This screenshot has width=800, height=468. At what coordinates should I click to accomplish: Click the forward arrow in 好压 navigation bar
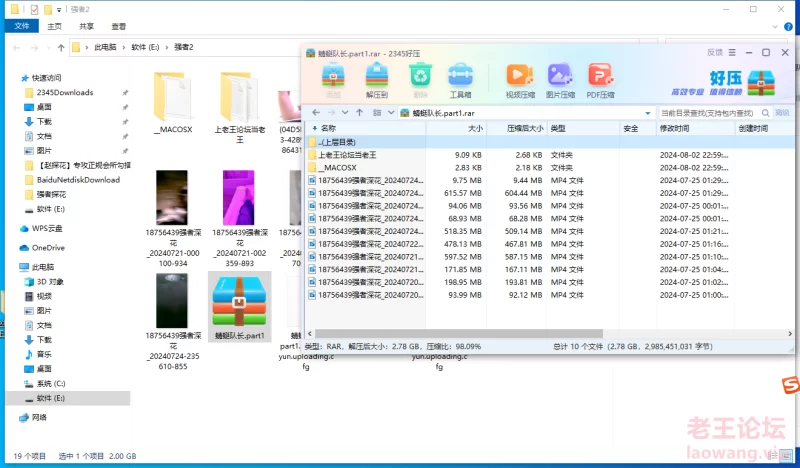[x=332, y=113]
